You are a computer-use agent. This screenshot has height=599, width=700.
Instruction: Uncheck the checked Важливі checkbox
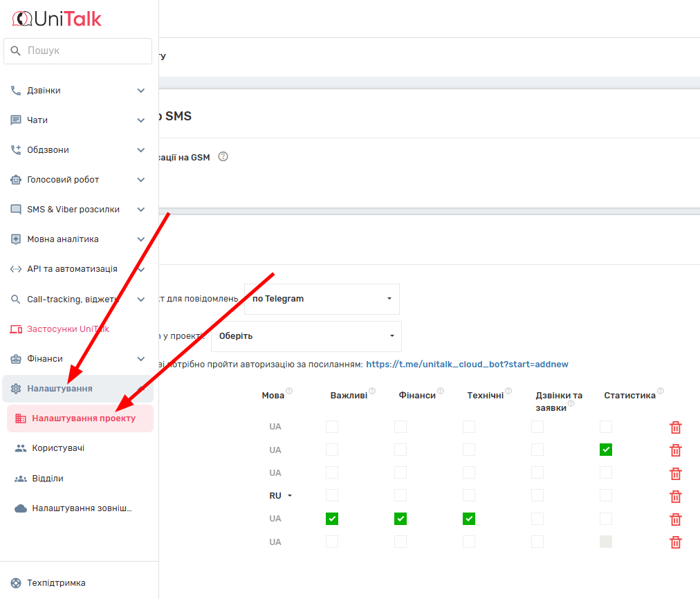(x=332, y=519)
